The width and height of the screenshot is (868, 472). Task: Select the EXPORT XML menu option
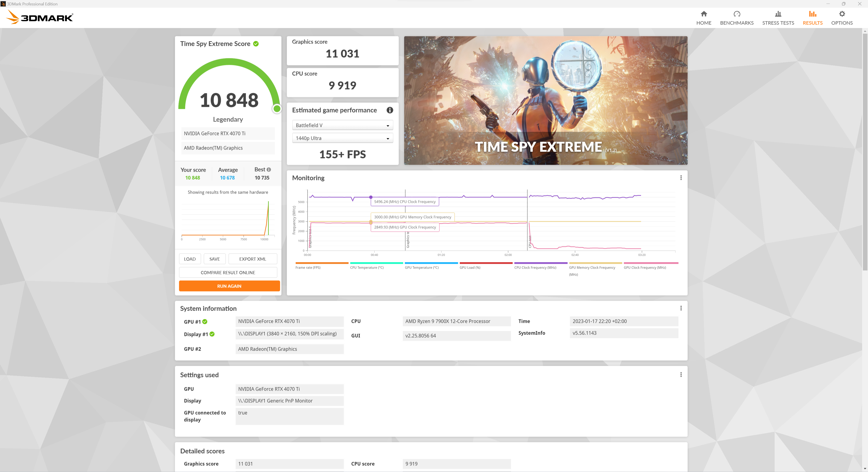(x=252, y=258)
